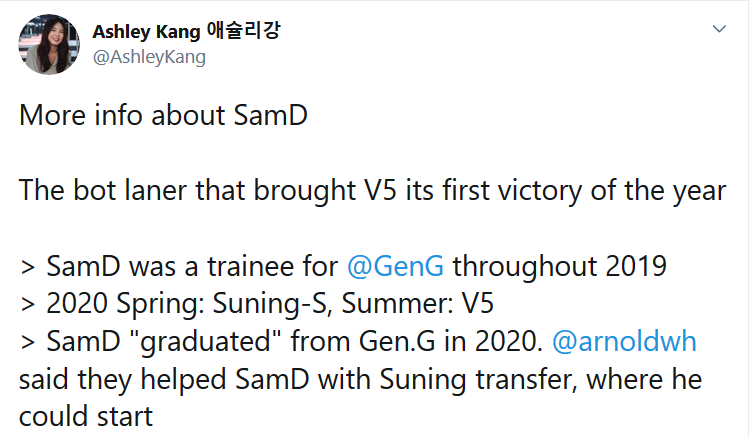This screenshot has width=750, height=438.
Task: Visit the @GenG mention link
Action: coord(395,266)
